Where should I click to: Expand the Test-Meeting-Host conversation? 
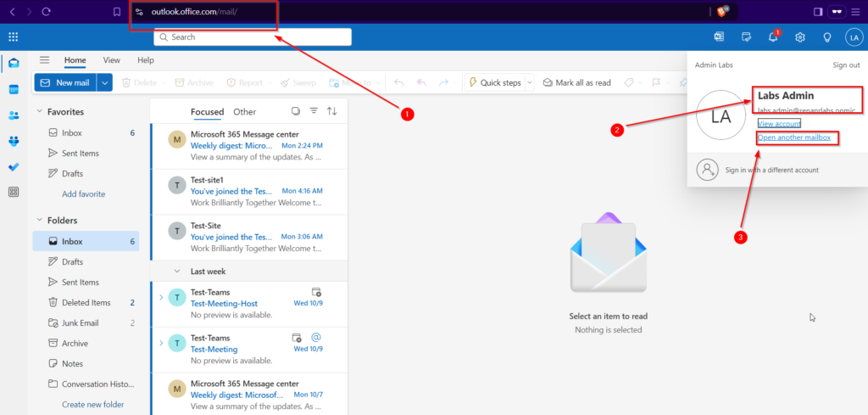point(161,298)
